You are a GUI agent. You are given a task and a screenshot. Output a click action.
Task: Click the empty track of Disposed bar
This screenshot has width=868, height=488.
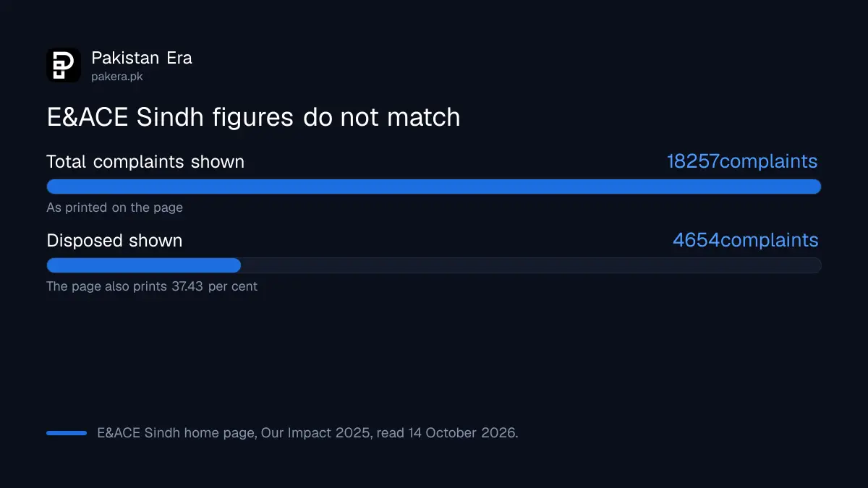pos(531,265)
